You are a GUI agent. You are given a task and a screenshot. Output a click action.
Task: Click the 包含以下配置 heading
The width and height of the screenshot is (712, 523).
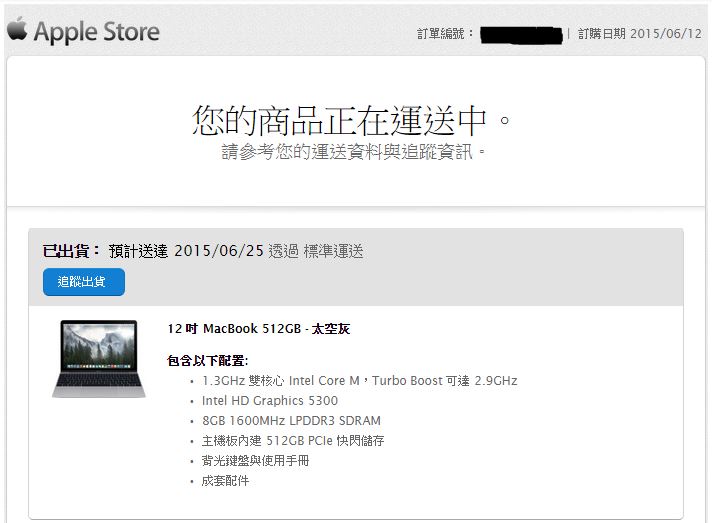208,361
